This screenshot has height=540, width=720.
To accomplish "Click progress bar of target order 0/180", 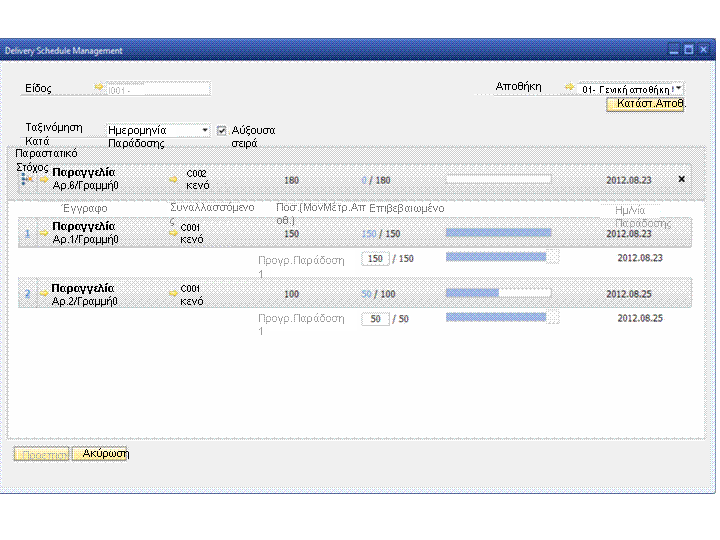I will (499, 180).
